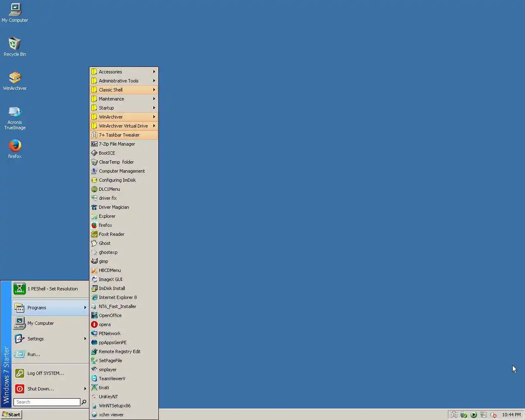Click the gimp mascot icon
Image resolution: width=525 pixels, height=420 pixels.
click(94, 261)
